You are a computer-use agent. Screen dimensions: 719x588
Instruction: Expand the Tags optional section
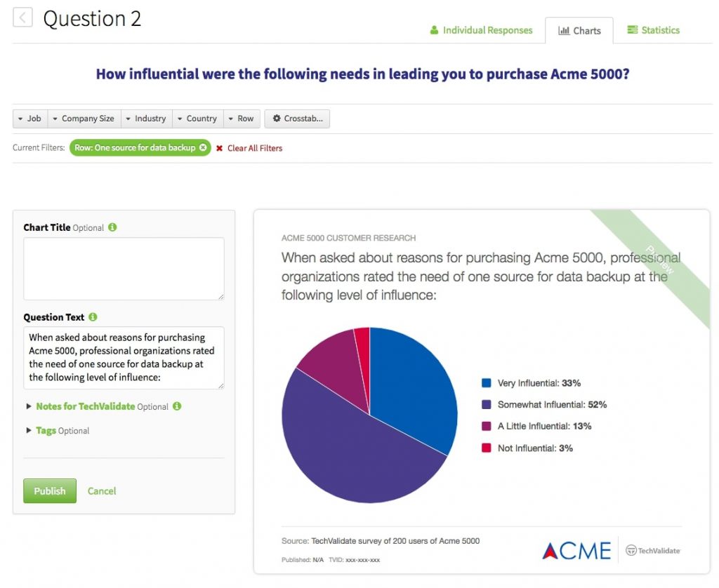click(x=58, y=430)
